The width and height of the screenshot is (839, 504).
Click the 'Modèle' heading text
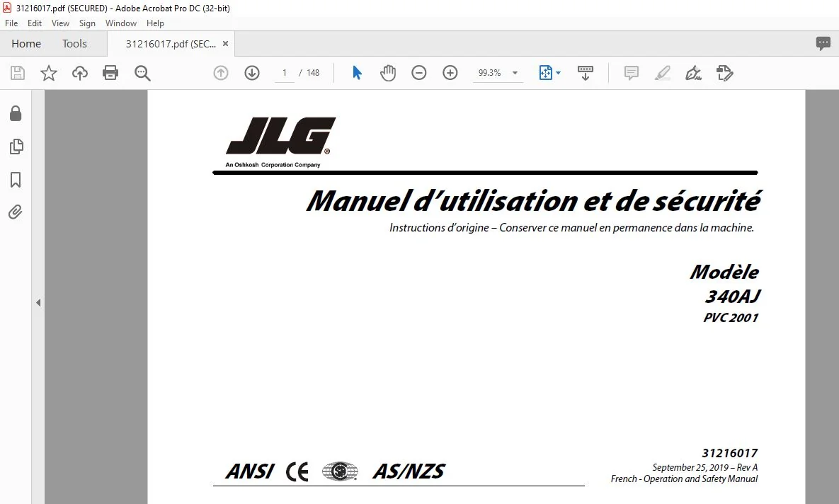pos(724,272)
